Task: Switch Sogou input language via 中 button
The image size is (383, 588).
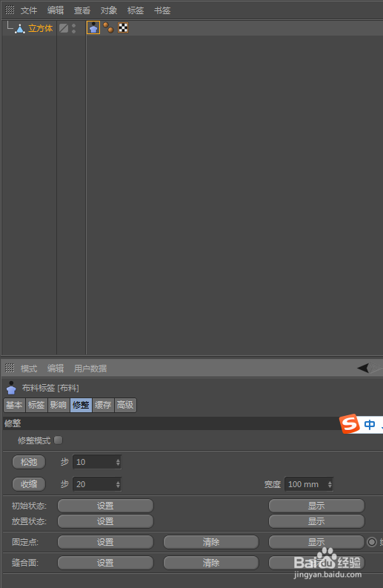Action: 370,424
